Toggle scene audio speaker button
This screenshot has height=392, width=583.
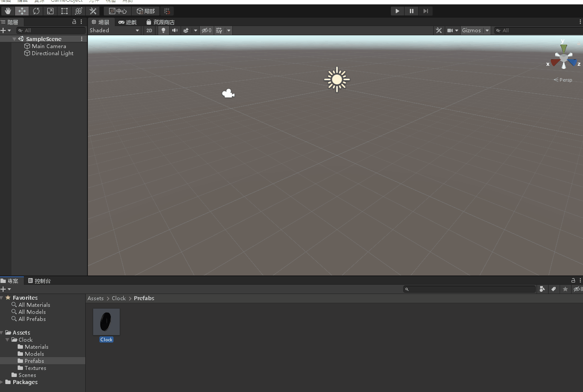point(175,30)
